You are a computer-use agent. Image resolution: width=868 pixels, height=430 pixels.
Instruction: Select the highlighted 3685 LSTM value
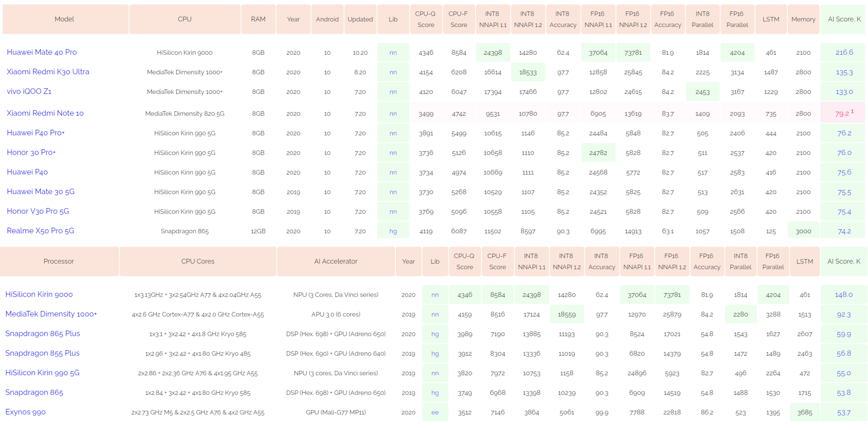click(x=805, y=412)
